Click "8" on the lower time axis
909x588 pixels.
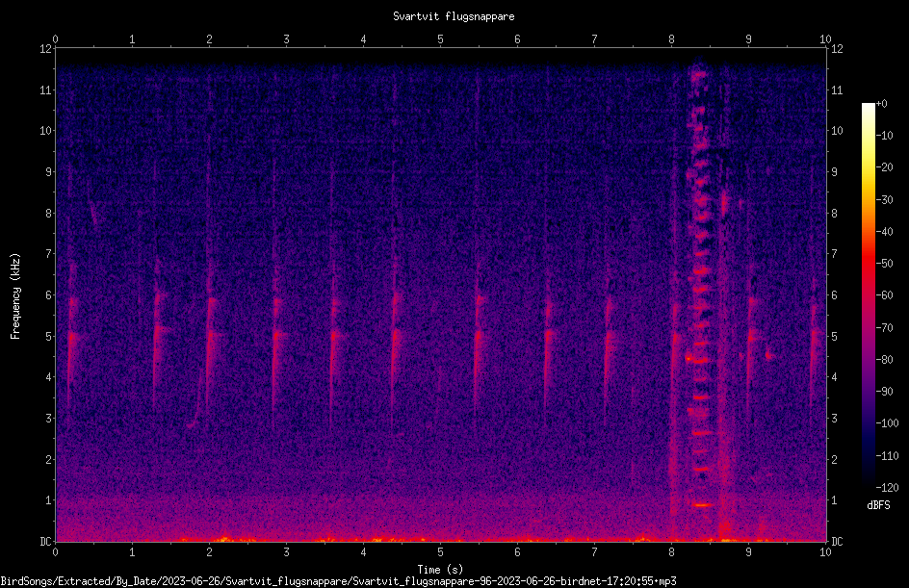tap(671, 552)
